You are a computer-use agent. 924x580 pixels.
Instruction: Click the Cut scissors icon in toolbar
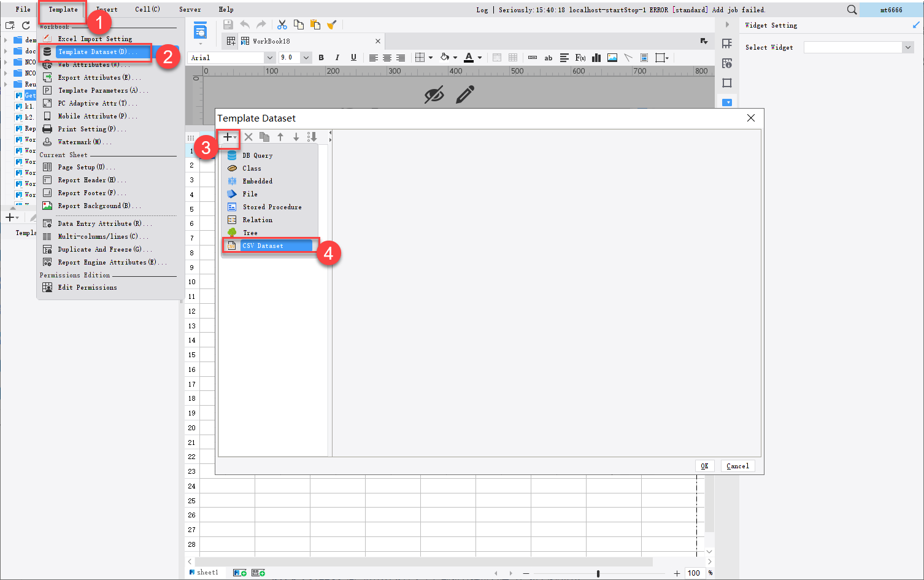point(282,25)
